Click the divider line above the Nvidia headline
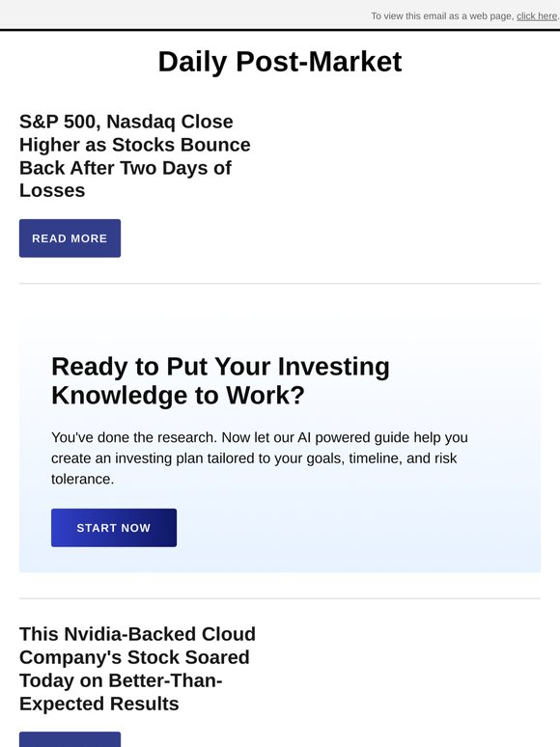This screenshot has width=560, height=747. pos(280,598)
